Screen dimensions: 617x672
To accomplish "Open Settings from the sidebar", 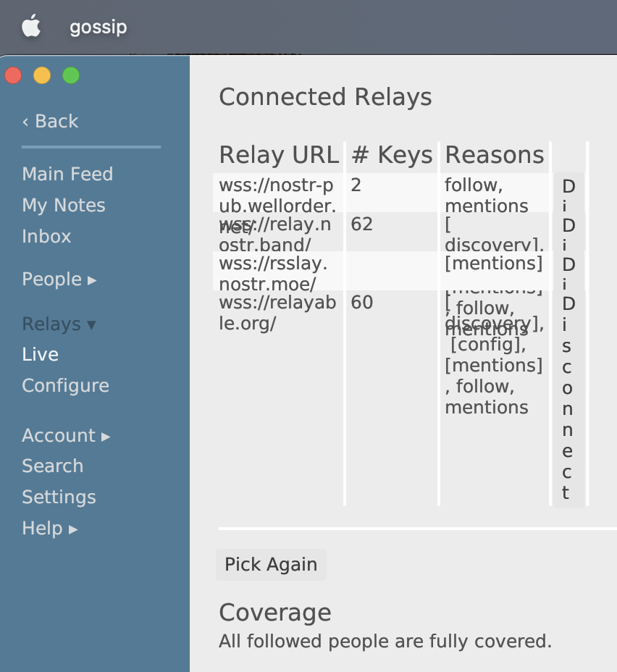I will [x=59, y=497].
